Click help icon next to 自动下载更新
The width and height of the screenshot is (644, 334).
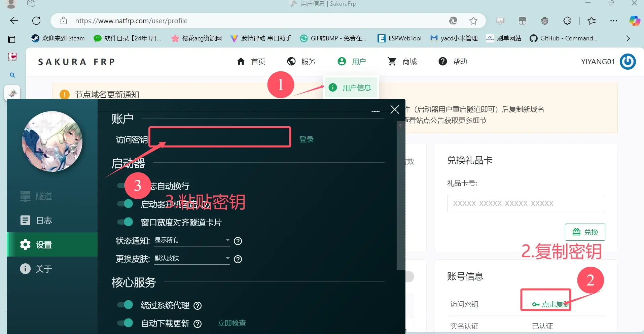[x=198, y=324]
